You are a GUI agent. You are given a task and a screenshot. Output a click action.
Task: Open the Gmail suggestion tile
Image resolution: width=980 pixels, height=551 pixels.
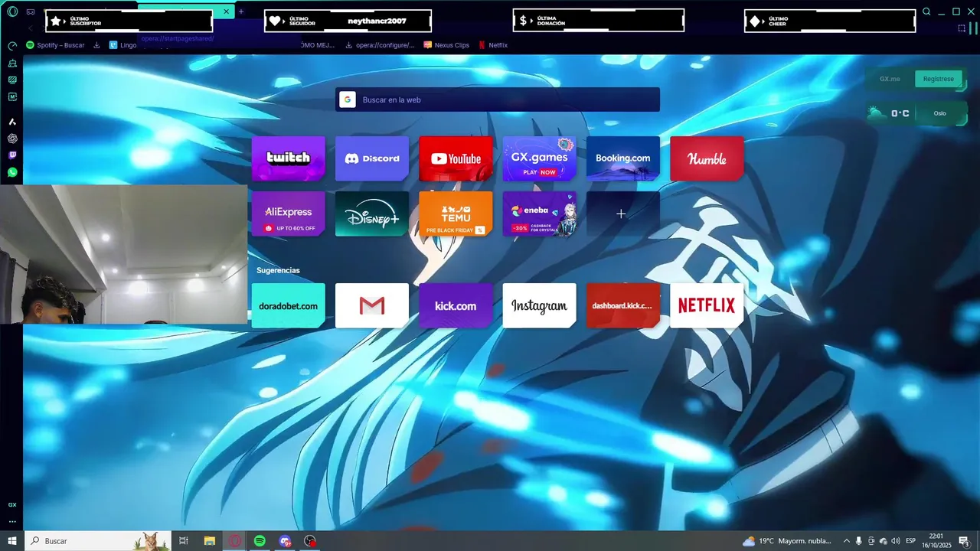pyautogui.click(x=372, y=305)
